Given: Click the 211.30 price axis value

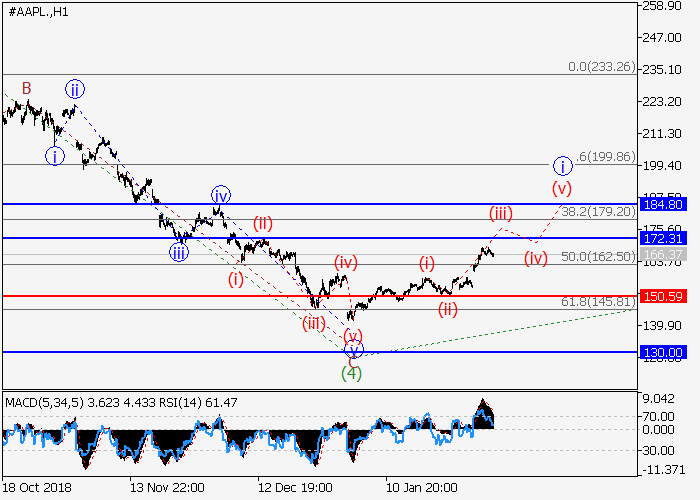Looking at the screenshot, I should point(662,133).
